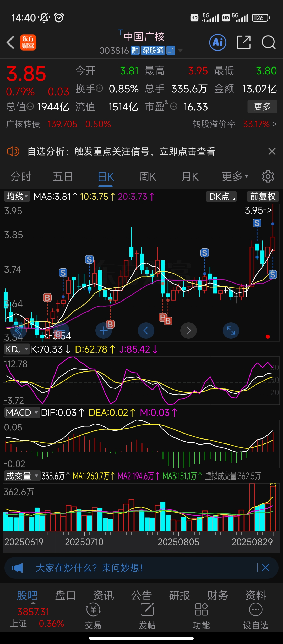Open the 财务 tab
283x644 pixels.
[218, 595]
